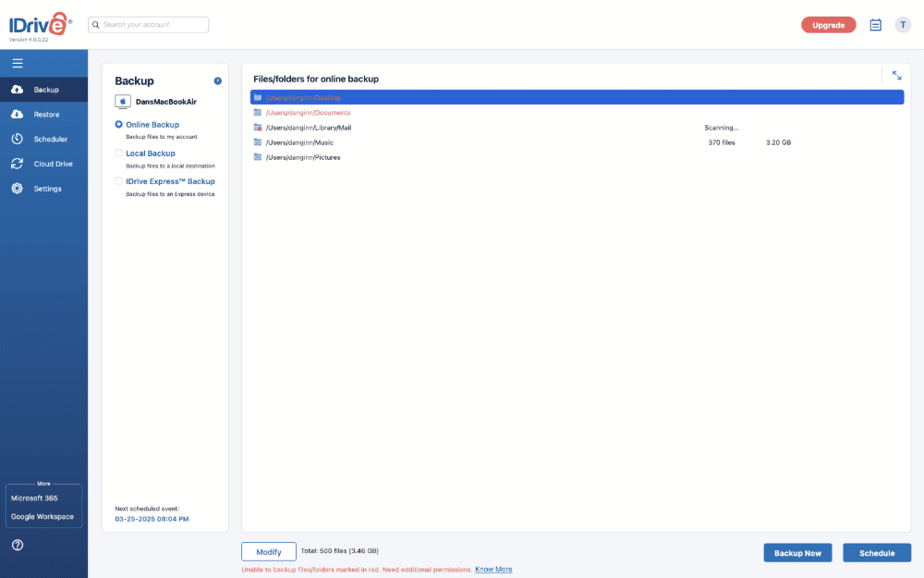Select the /Users/danginn/Library/Mail path text
924x578 pixels.
tap(309, 128)
